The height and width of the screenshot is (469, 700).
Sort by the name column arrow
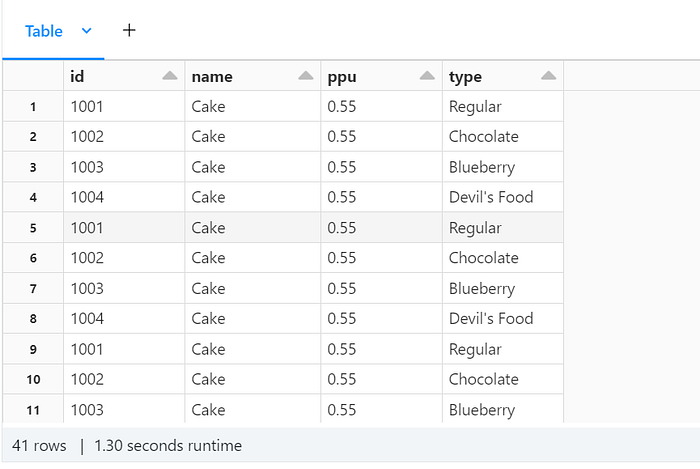pos(306,76)
